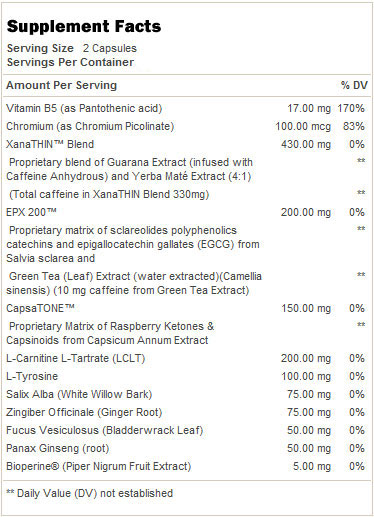Click Bioperine Piper Nigrum Fruit Extract
The width and height of the screenshot is (374, 517).
[x=99, y=466]
